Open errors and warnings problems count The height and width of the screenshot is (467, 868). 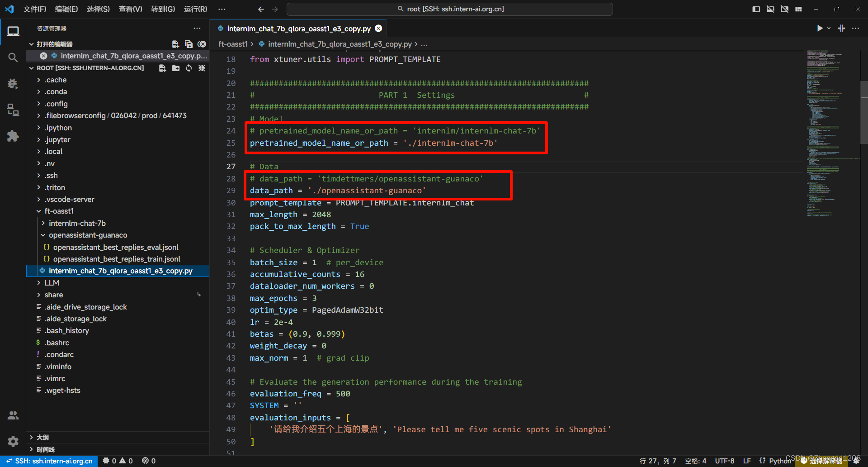tap(118, 461)
